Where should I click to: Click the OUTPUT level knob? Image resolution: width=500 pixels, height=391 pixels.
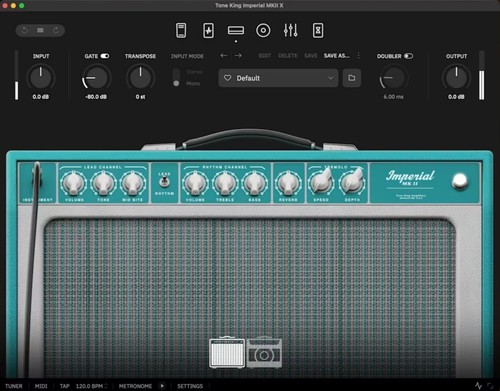click(456, 77)
